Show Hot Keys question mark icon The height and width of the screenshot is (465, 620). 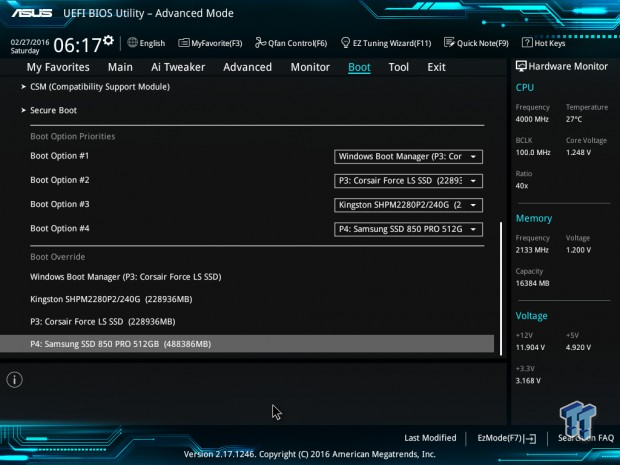point(527,43)
